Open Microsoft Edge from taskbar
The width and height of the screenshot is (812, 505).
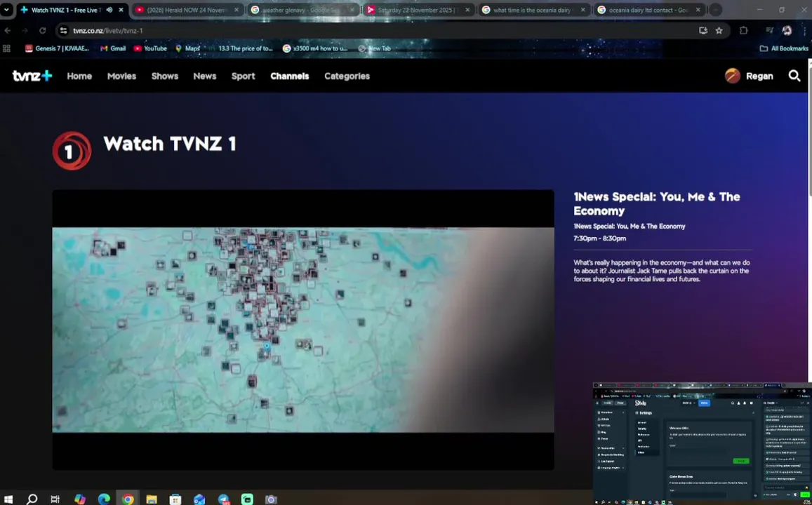click(104, 499)
